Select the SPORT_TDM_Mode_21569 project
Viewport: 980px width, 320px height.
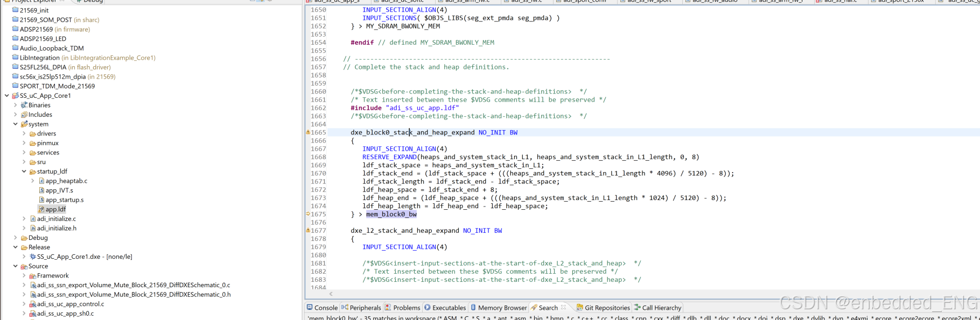click(x=53, y=86)
